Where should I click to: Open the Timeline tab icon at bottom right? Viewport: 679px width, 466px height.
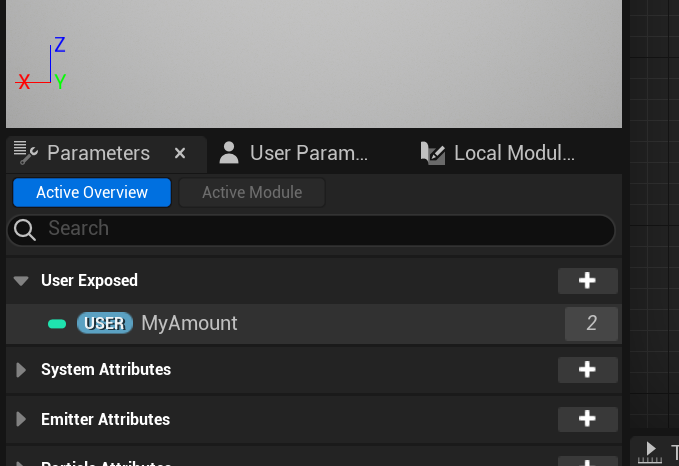point(651,449)
